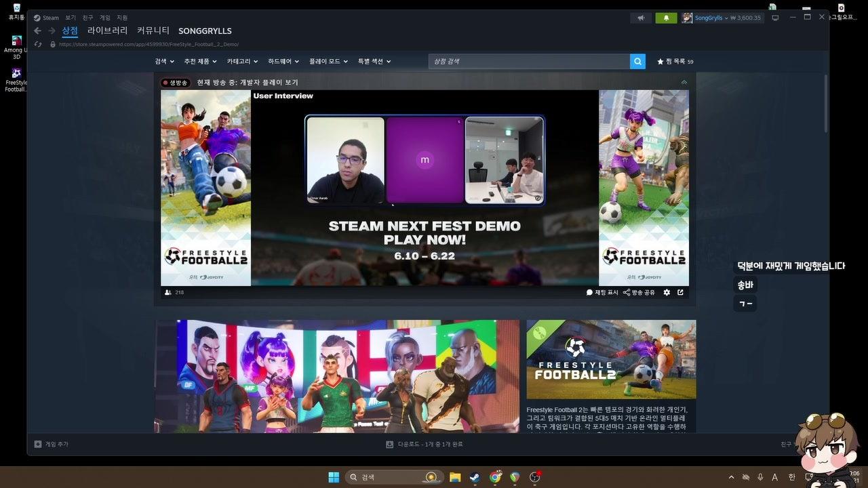Open File Explorer from the taskbar
The width and height of the screenshot is (868, 488).
point(455,477)
